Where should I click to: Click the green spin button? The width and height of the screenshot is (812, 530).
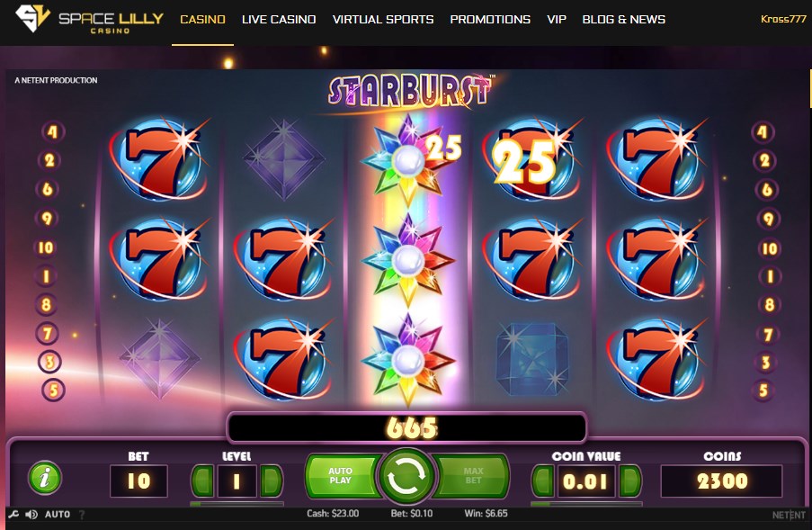(x=406, y=477)
